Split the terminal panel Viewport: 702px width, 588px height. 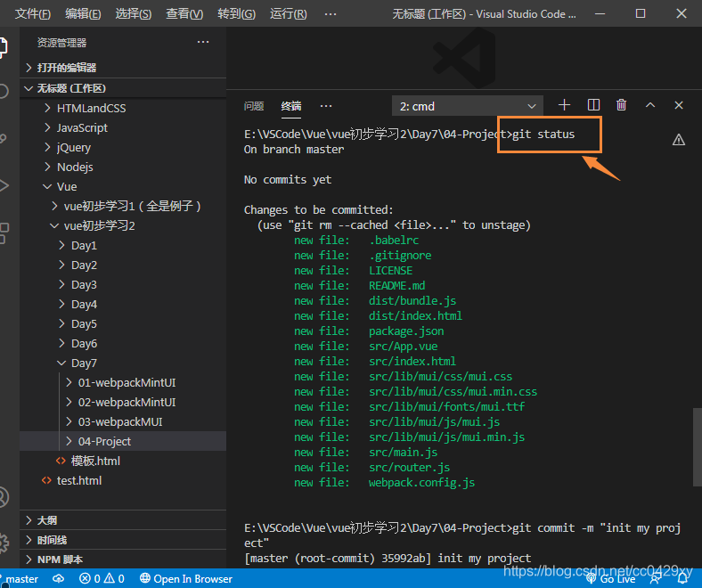[x=593, y=105]
